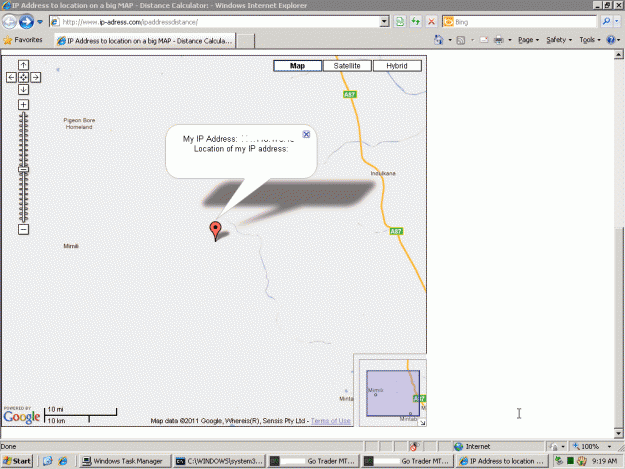This screenshot has height=469, width=625.
Task: Expand the address bar history dropdown
Action: pyautogui.click(x=384, y=22)
